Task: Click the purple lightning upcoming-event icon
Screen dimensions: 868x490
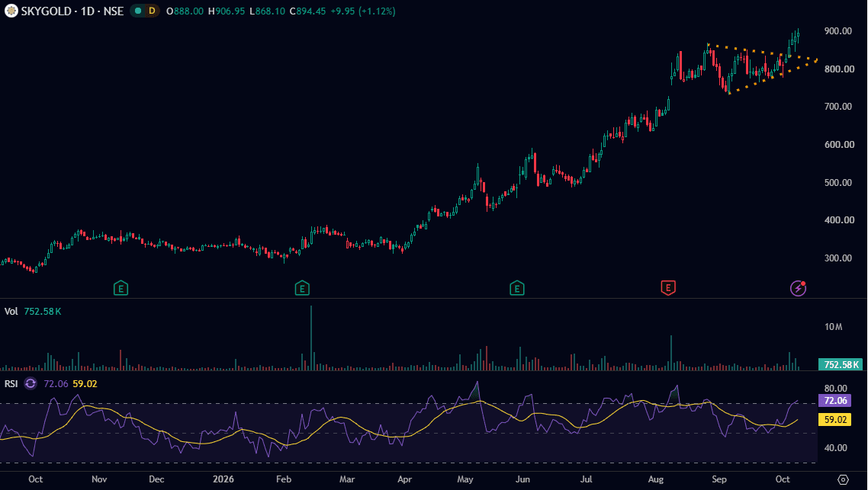Action: [798, 288]
